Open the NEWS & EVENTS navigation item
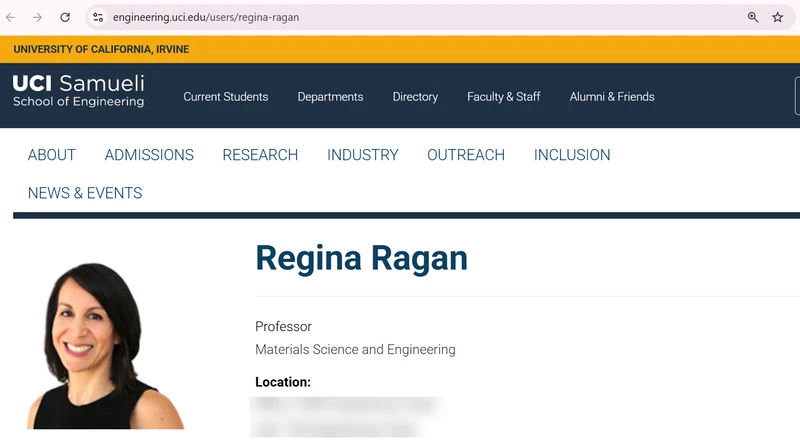Screen dimensions: 800x441 (x=85, y=193)
